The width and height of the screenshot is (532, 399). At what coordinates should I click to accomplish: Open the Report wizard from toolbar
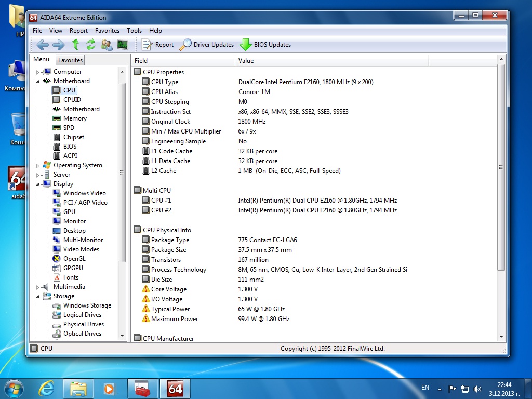tap(158, 45)
